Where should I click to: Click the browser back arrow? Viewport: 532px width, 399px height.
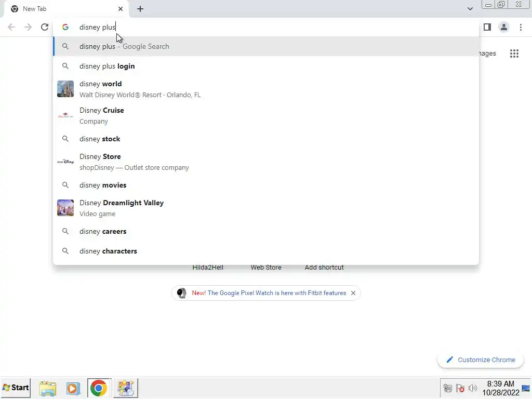11,27
